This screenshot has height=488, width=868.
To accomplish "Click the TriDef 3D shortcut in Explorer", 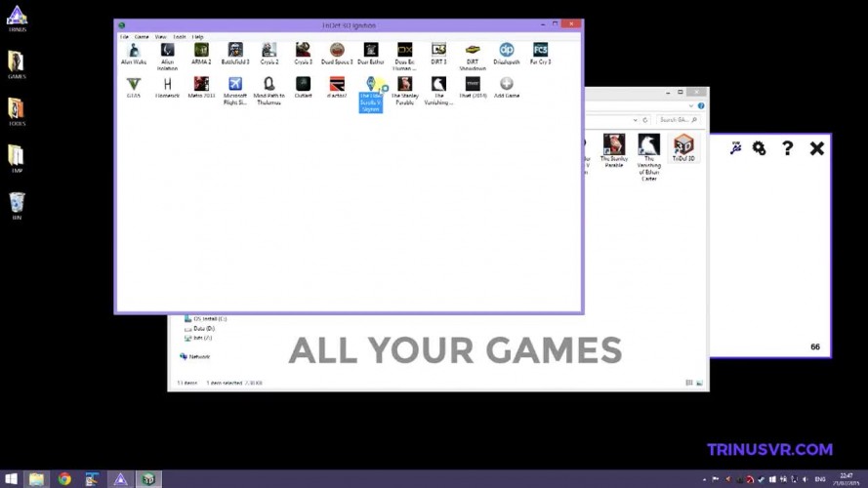I will (x=683, y=147).
